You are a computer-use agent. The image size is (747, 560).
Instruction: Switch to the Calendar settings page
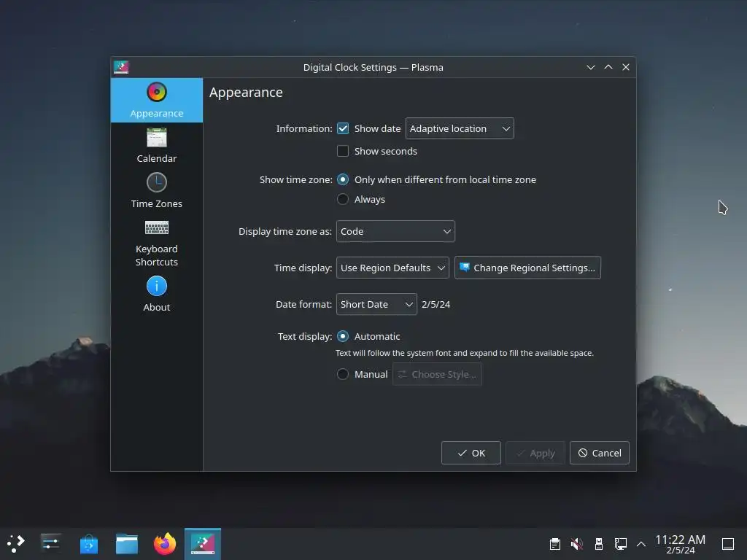(x=156, y=146)
